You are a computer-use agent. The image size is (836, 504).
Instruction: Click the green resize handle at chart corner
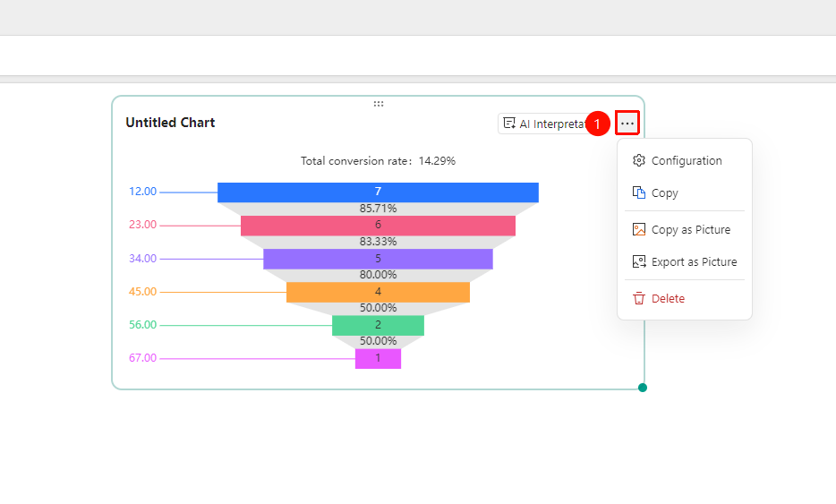(x=643, y=388)
